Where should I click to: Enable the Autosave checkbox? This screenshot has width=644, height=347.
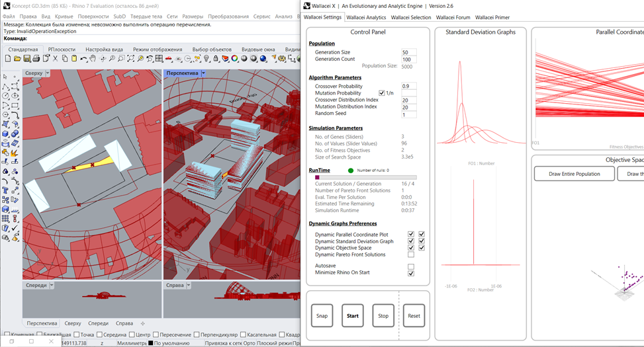pyautogui.click(x=411, y=266)
